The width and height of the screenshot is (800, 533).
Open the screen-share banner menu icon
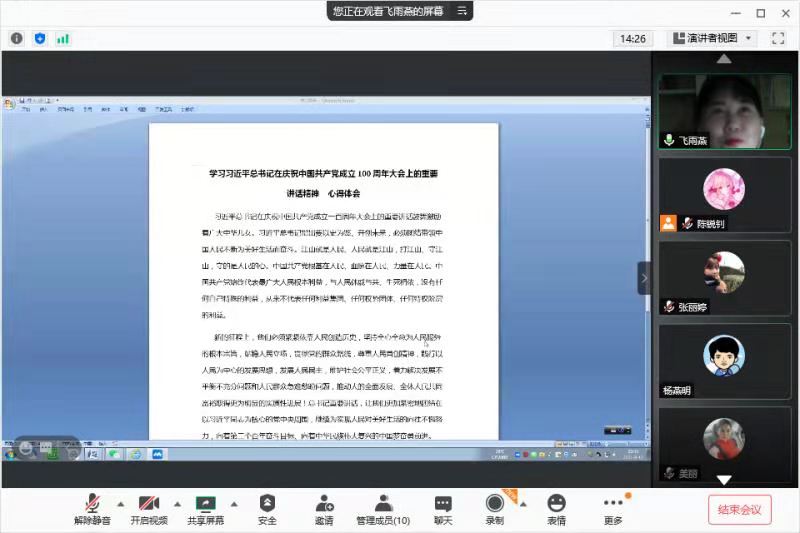click(x=461, y=11)
